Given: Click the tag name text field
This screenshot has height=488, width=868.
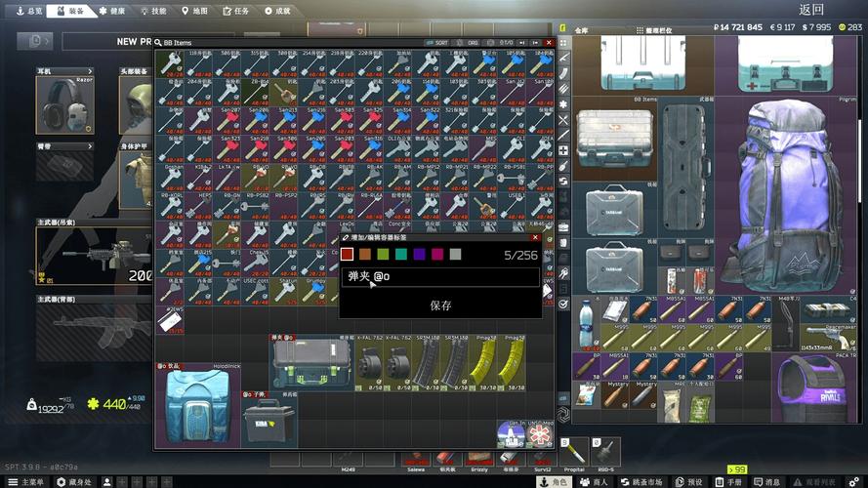Looking at the screenshot, I should [x=440, y=277].
